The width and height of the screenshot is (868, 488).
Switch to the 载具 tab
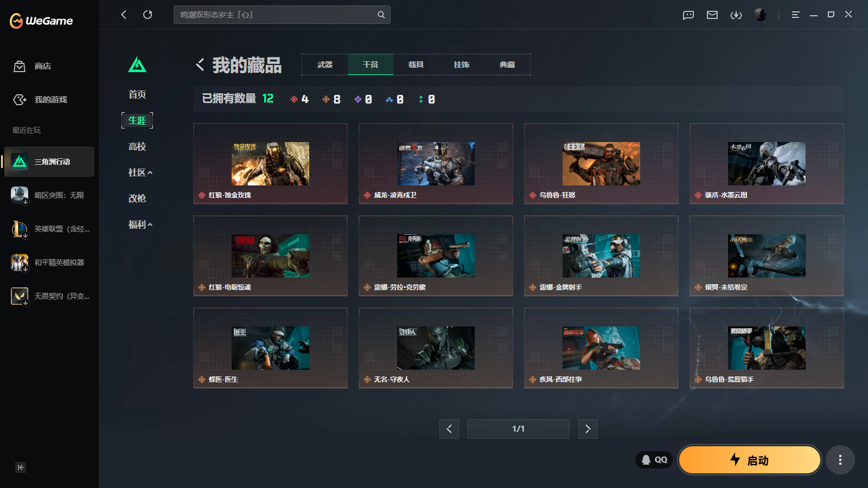(x=416, y=65)
